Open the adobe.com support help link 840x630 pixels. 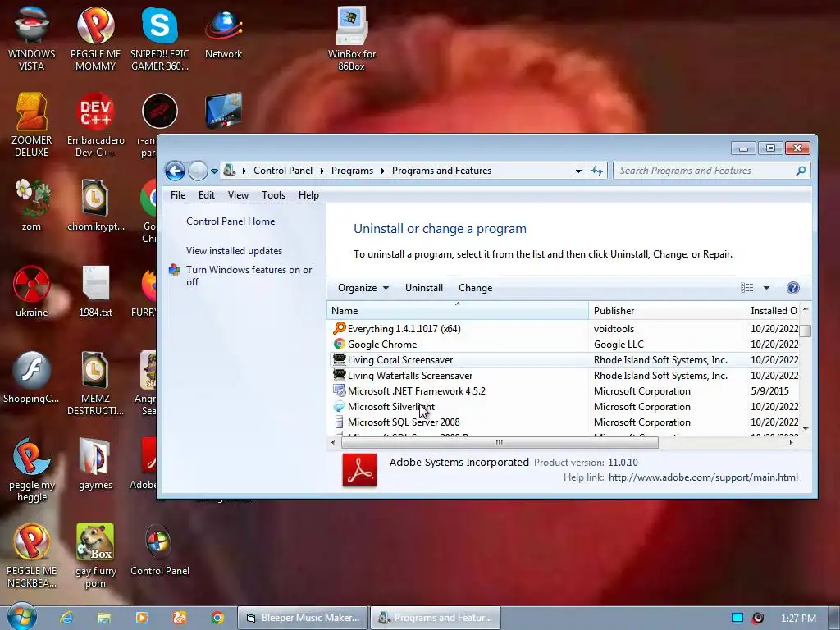(703, 477)
